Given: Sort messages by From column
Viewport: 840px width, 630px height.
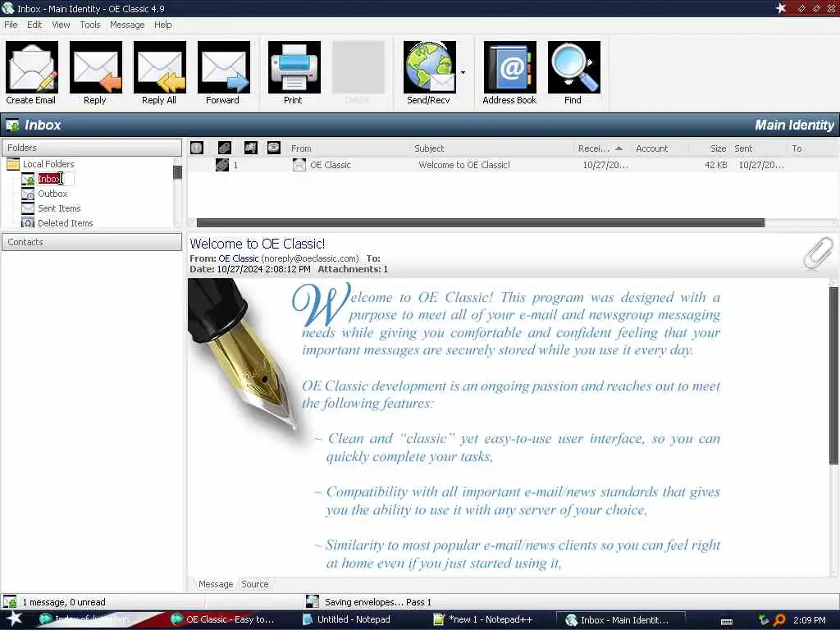Looking at the screenshot, I should click(x=301, y=148).
